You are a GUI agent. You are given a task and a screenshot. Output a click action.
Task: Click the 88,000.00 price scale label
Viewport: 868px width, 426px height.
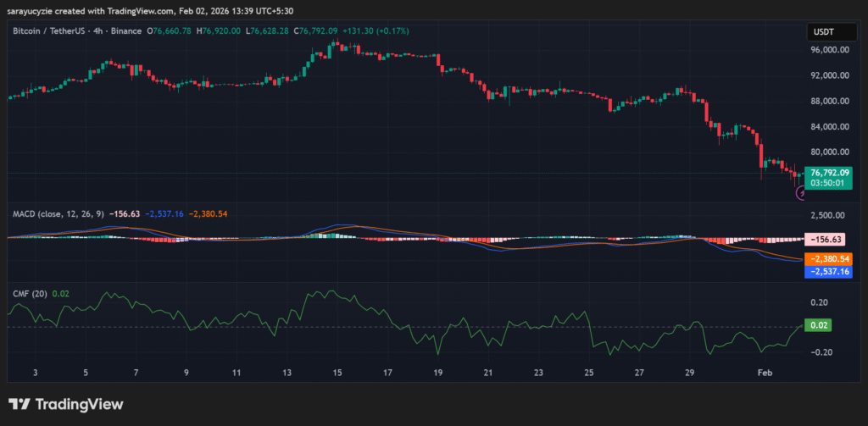coord(829,101)
